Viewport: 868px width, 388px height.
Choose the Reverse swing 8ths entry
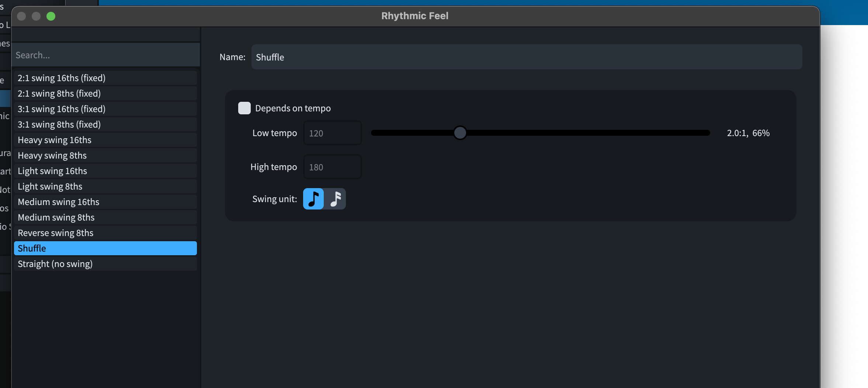click(105, 233)
